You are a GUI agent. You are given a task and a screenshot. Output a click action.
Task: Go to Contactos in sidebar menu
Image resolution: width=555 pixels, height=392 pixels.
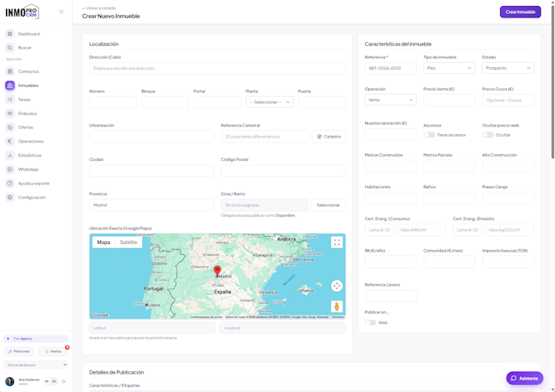click(x=28, y=71)
